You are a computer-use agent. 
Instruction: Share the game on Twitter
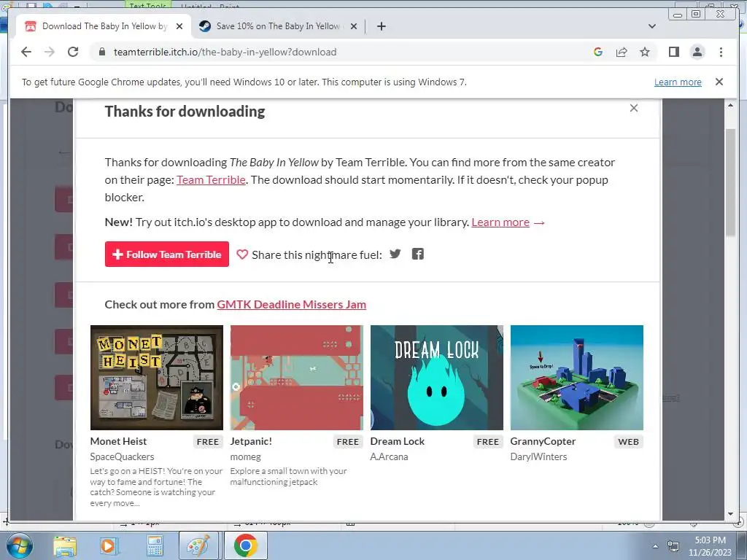click(395, 254)
